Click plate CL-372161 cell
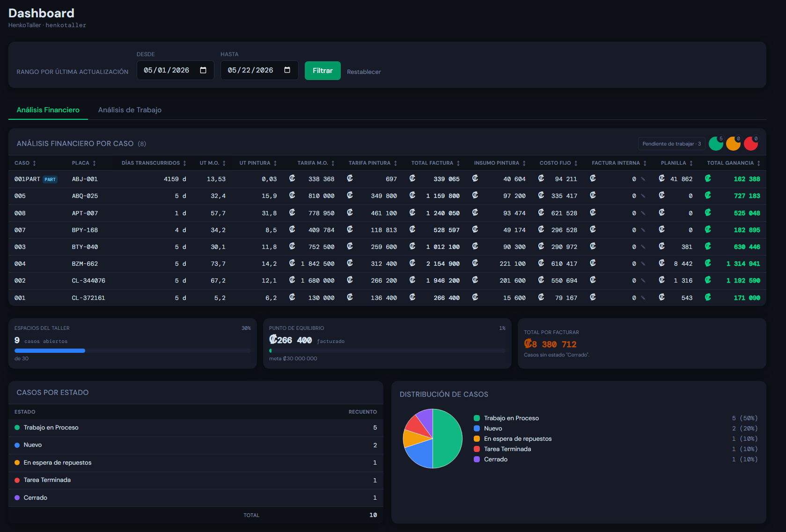The image size is (786, 532). [x=88, y=298]
